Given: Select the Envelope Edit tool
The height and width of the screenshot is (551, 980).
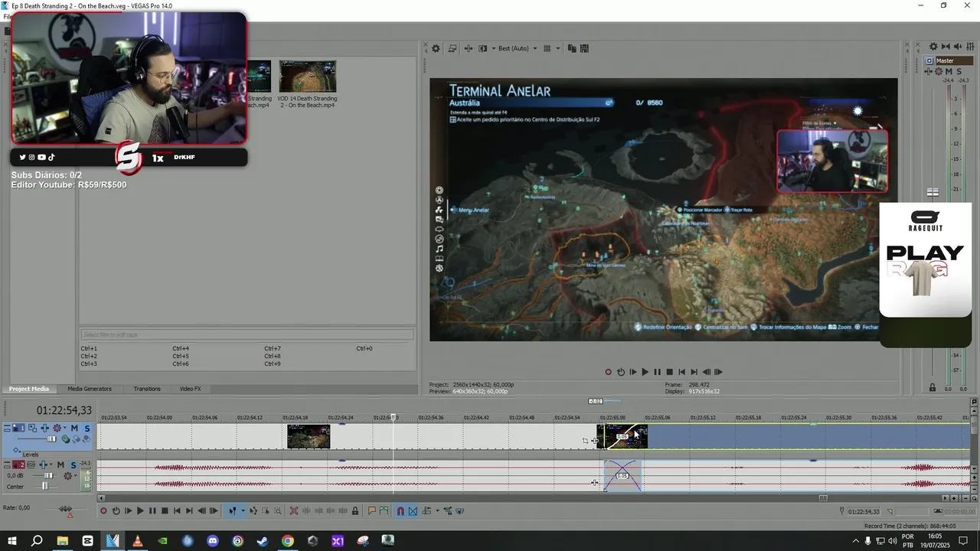Looking at the screenshot, I should tap(253, 510).
